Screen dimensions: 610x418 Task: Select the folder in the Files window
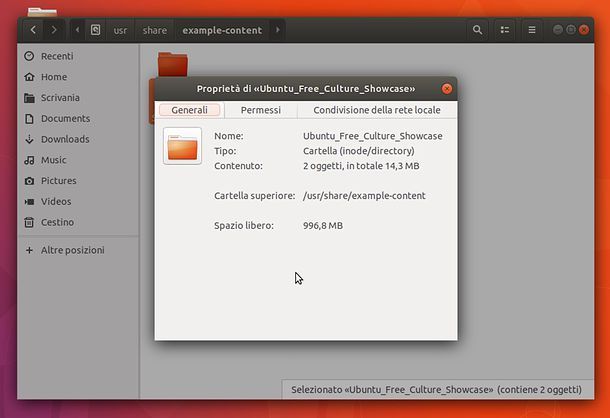click(x=173, y=65)
